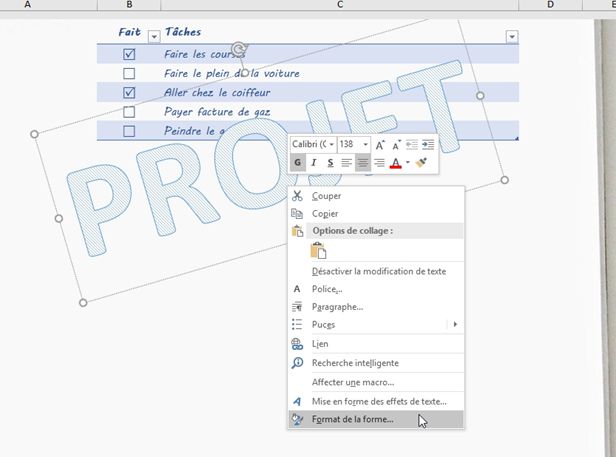Tick the 'Payer facture de gaz' checkbox

(128, 112)
